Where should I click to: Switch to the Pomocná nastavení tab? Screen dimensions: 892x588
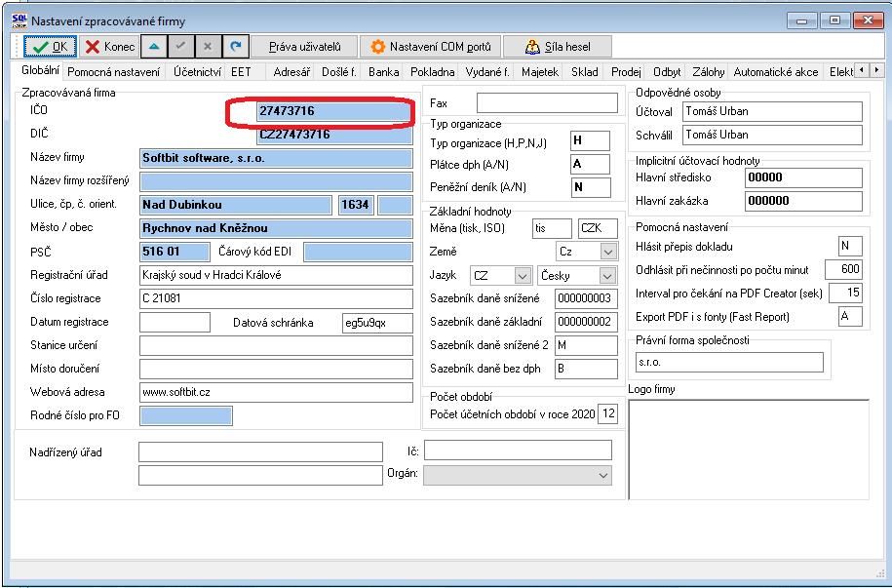(x=114, y=72)
